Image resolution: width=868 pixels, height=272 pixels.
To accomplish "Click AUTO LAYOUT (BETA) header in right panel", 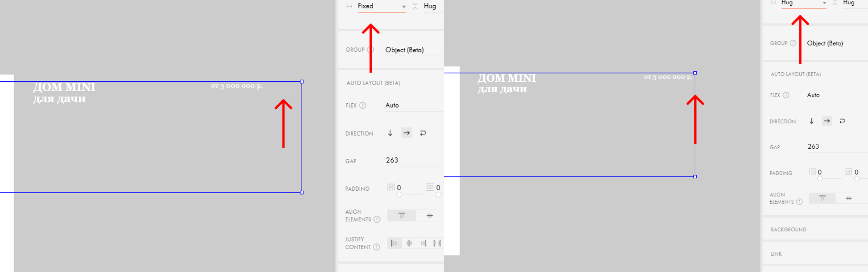I will click(795, 75).
